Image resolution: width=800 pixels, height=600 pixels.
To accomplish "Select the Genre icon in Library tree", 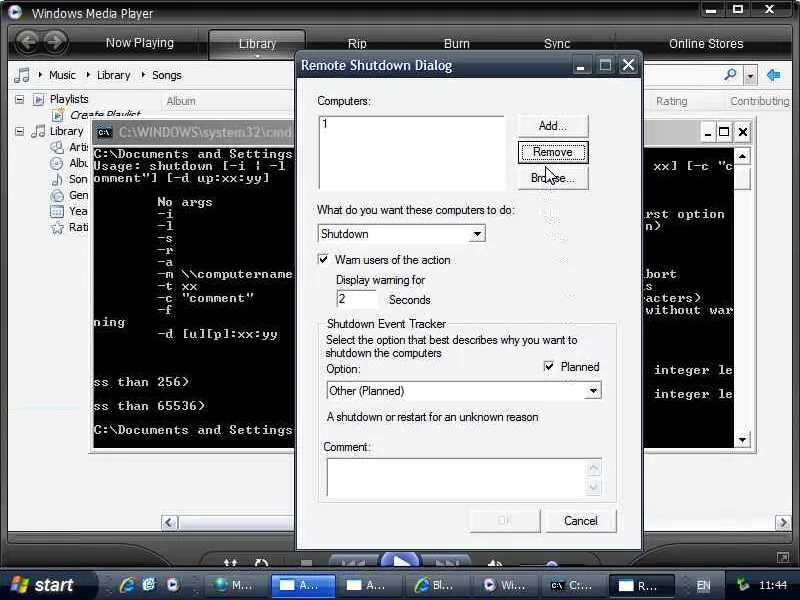I will click(x=57, y=195).
